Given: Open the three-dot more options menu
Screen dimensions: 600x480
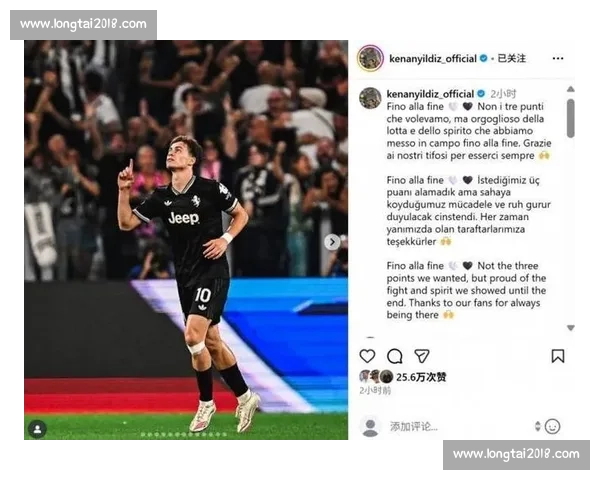Looking at the screenshot, I should (x=558, y=58).
